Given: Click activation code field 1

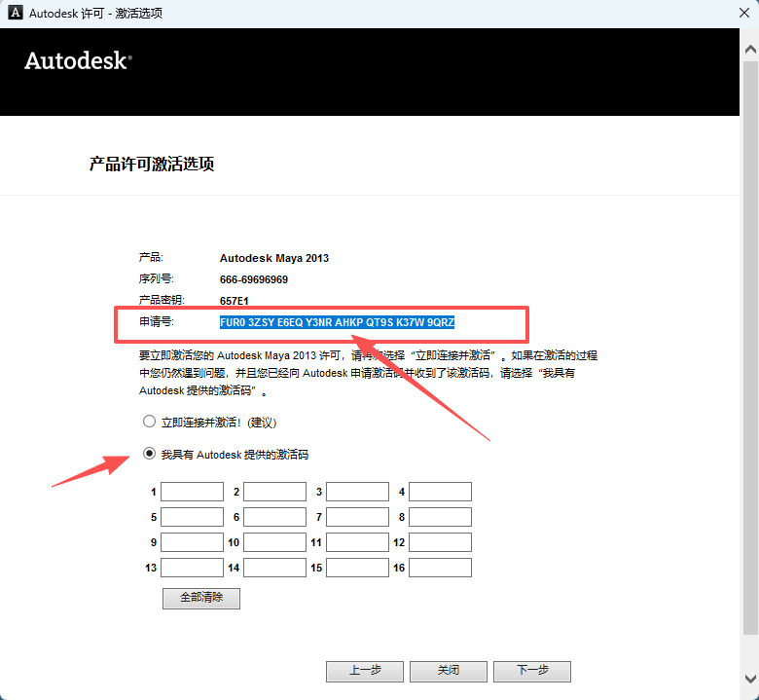Looking at the screenshot, I should click(192, 492).
